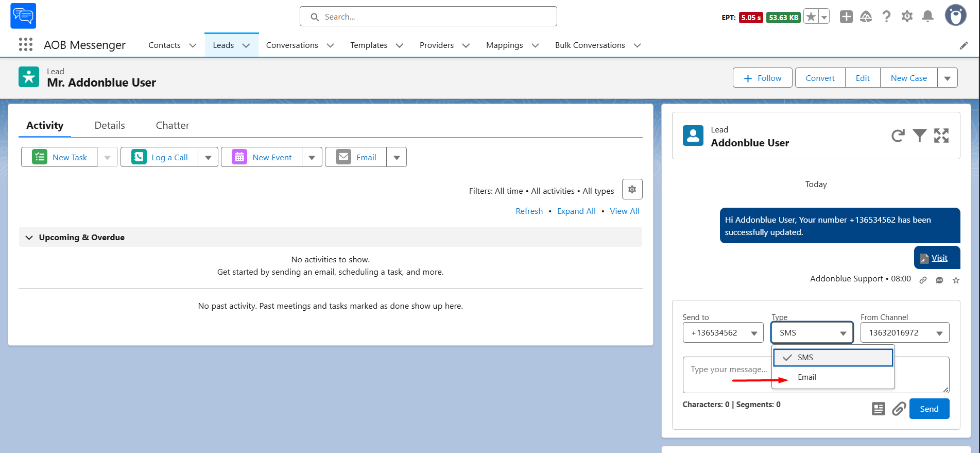Click the Send button
The image size is (980, 453).
(929, 409)
